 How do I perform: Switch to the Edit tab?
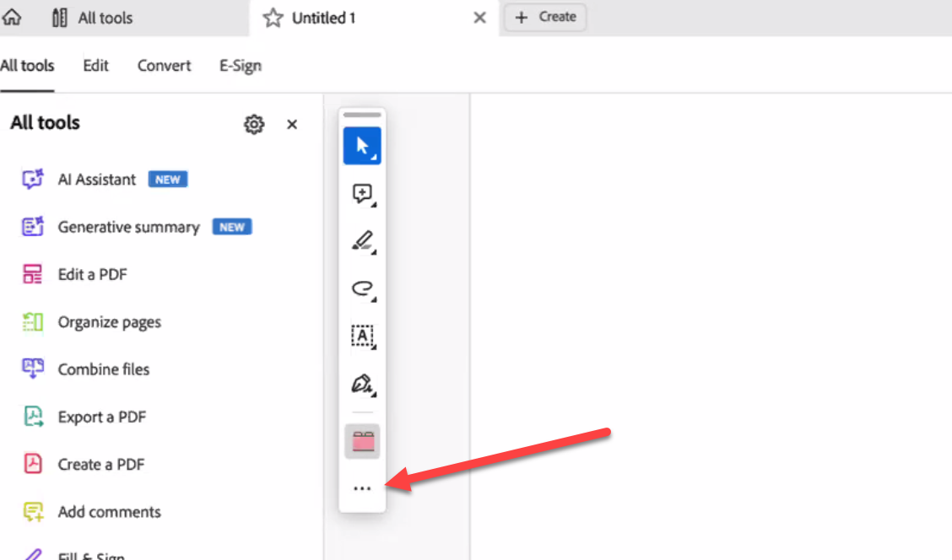pyautogui.click(x=95, y=65)
